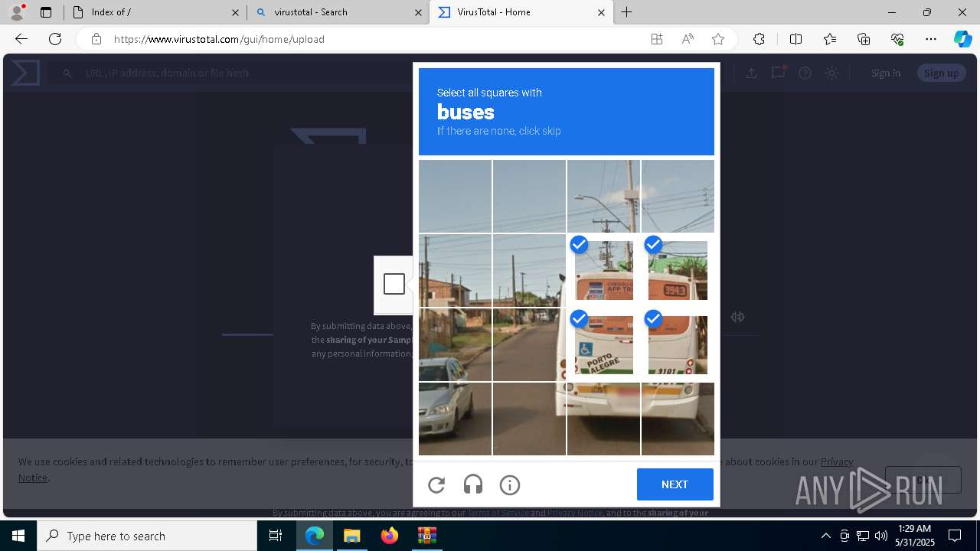Select the VirusTotal - Home tab
This screenshot has width=980, height=551.
(x=522, y=12)
